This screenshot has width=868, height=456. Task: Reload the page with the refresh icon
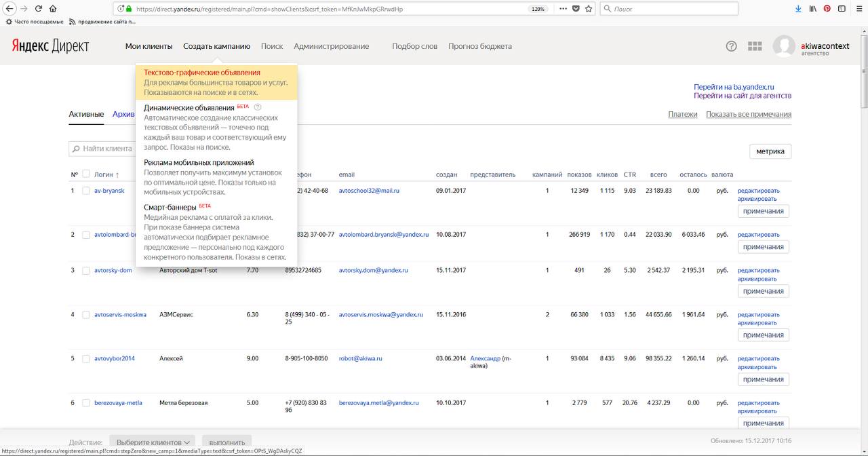tap(38, 9)
